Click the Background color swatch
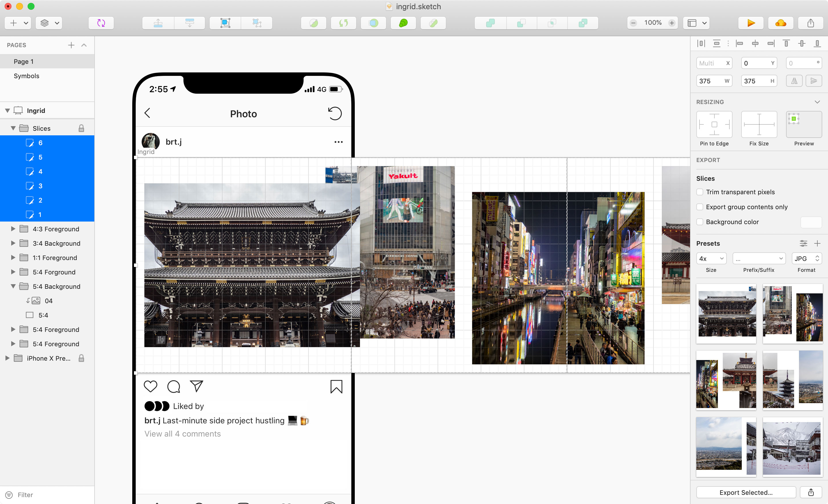Screen dimensions: 828x504 coord(810,222)
